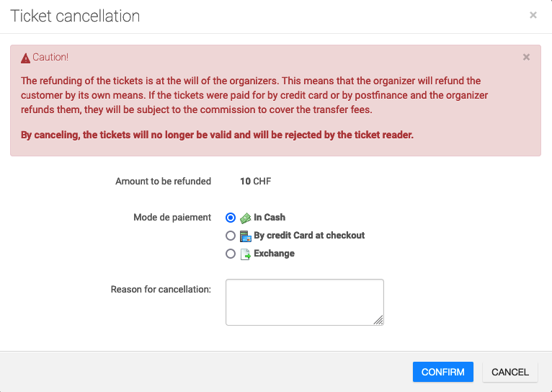Click the warning triangle icon beside Caution
Image resolution: width=552 pixels, height=392 pixels.
[x=26, y=58]
